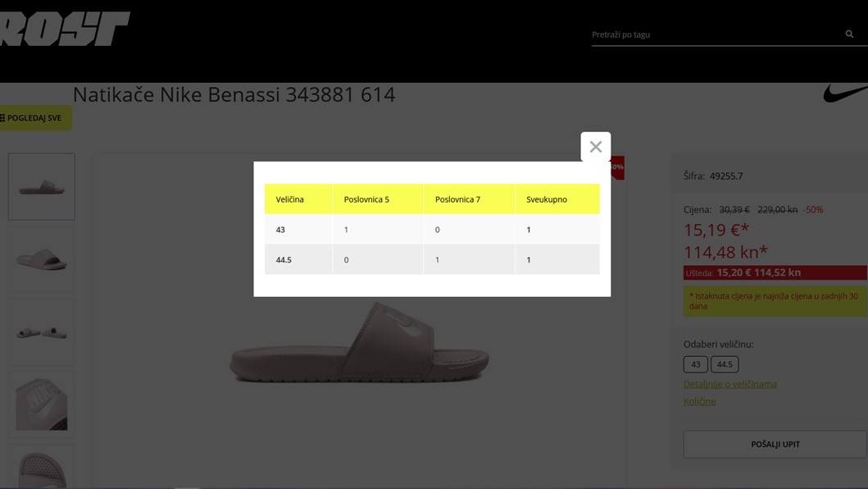Viewport: 868px width, 489px height.
Task: Click the 'Ušteda' savings banner
Action: 775,272
